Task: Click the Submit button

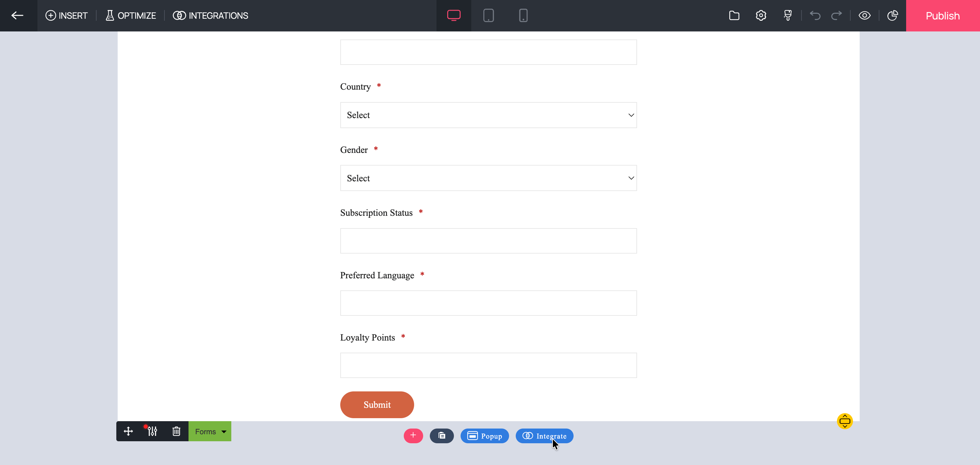Action: click(x=377, y=404)
